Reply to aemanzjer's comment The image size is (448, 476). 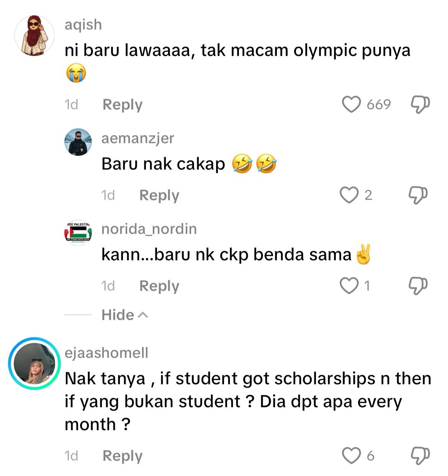[159, 195]
